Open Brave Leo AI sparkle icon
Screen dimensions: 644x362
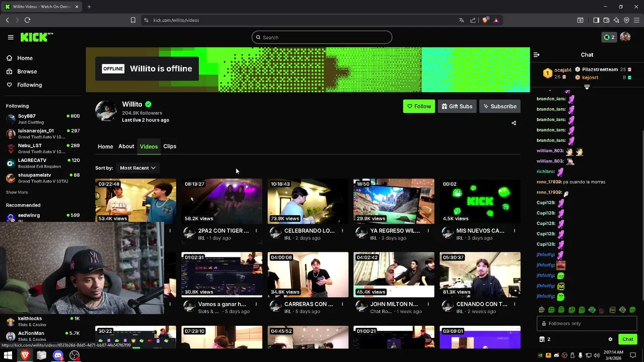(616, 20)
